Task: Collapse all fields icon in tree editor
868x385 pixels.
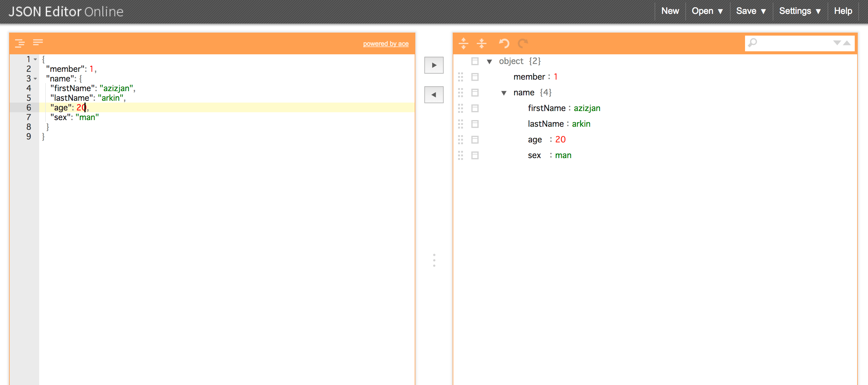Action: click(x=482, y=43)
